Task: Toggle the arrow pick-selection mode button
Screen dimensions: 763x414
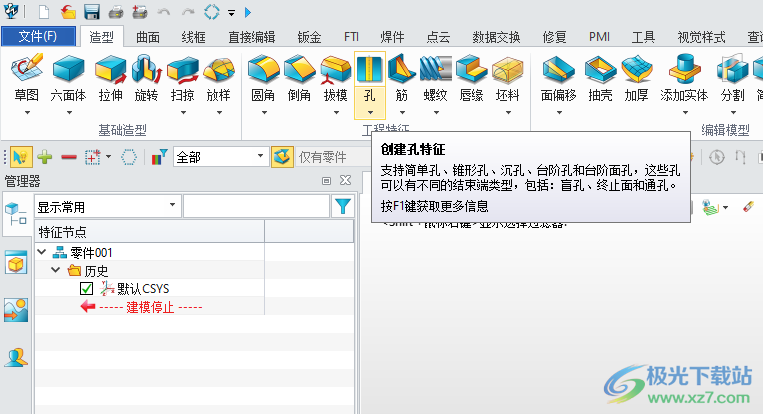Action: tap(20, 157)
